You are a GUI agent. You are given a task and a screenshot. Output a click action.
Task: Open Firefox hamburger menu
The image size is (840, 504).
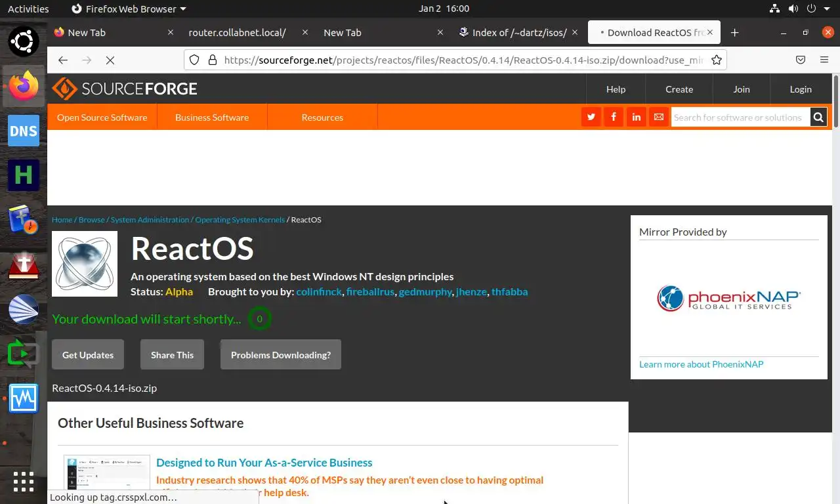pyautogui.click(x=824, y=60)
